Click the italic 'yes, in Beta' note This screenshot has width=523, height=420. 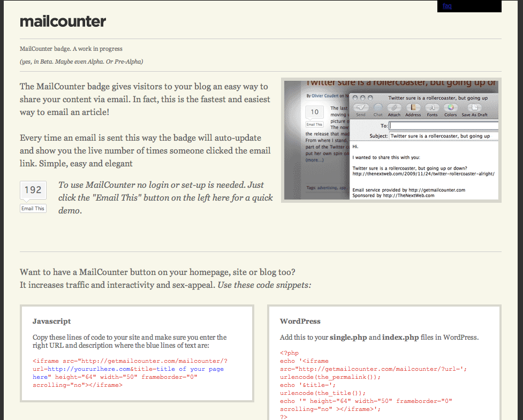pyautogui.click(x=81, y=62)
